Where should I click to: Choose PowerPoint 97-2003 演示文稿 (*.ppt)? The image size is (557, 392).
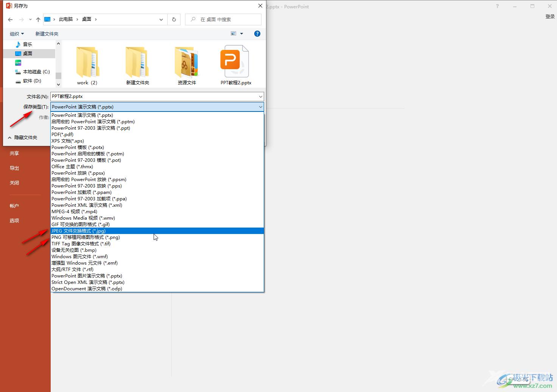tap(157, 128)
